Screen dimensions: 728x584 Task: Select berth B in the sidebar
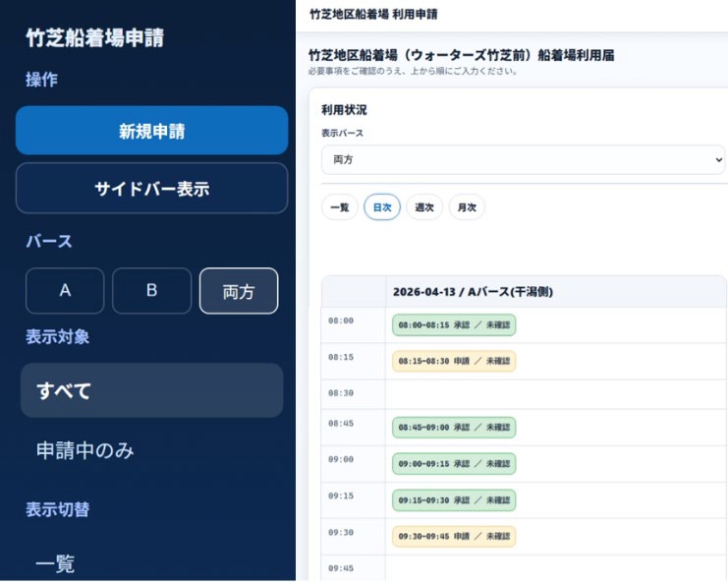(x=152, y=291)
